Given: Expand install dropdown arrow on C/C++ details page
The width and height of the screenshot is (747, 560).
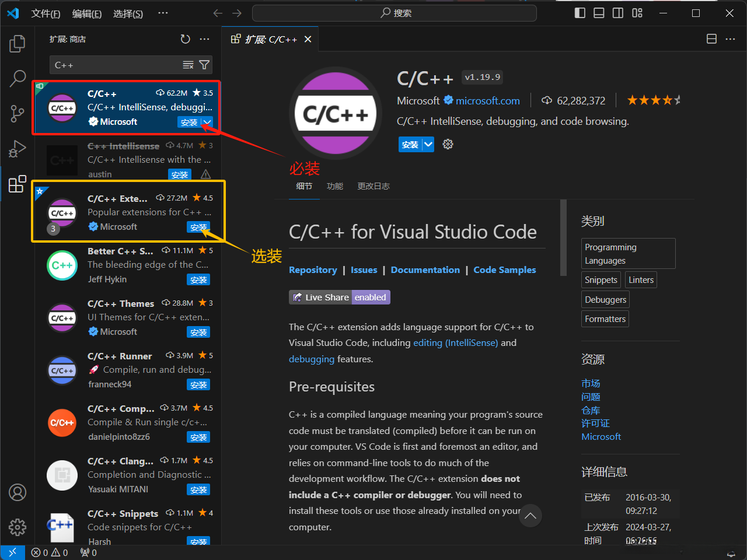Looking at the screenshot, I should [428, 144].
